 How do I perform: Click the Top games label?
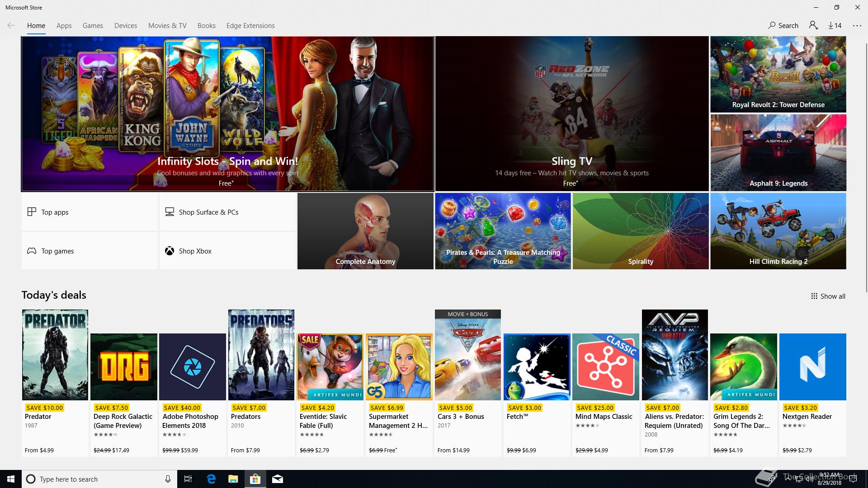pyautogui.click(x=57, y=251)
